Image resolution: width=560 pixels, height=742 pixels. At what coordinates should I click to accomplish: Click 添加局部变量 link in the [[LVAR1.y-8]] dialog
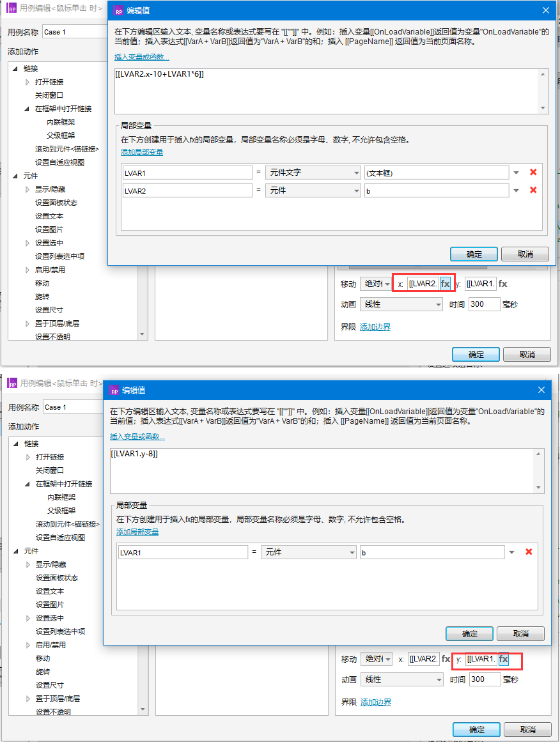click(x=137, y=532)
